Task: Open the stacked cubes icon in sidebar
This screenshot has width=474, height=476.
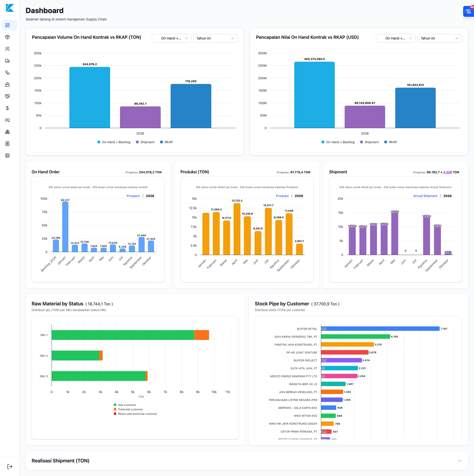Action: pos(7,132)
